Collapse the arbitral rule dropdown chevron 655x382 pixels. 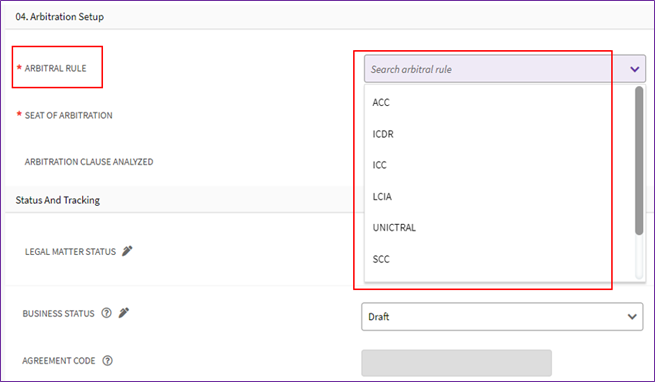point(635,69)
